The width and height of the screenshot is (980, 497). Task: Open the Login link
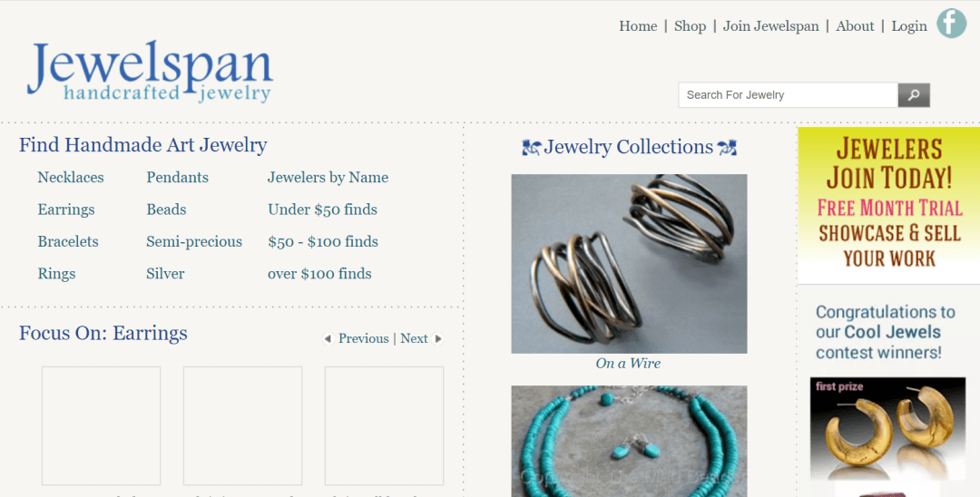pos(908,26)
